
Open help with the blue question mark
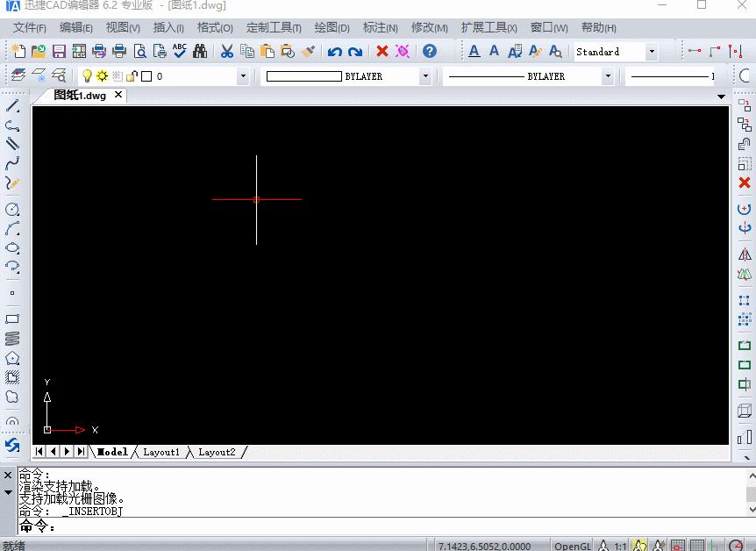pyautogui.click(x=430, y=51)
